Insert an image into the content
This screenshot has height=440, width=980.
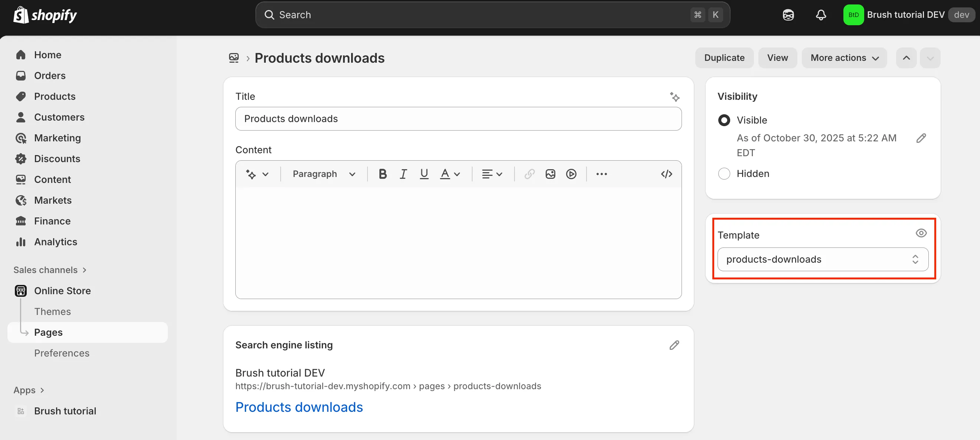coord(550,174)
